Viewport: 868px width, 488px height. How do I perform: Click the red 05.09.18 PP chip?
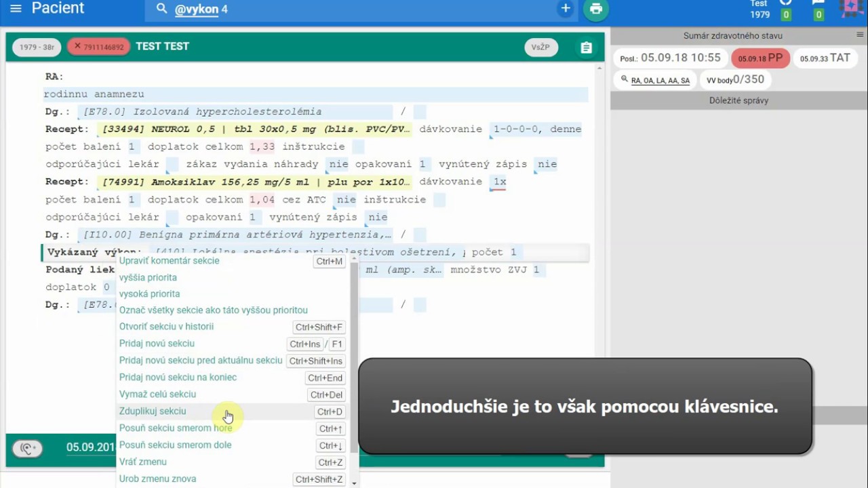tap(760, 58)
